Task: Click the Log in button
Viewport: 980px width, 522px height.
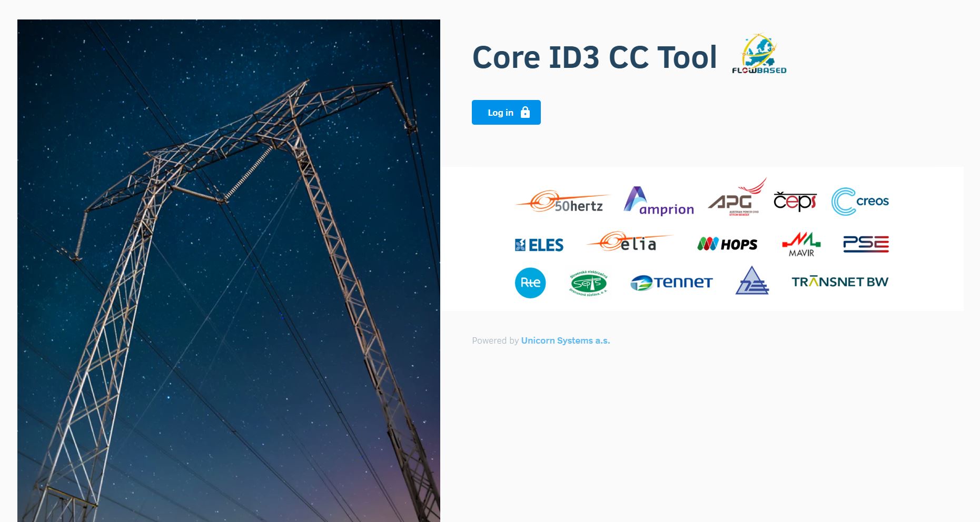Action: pos(506,113)
